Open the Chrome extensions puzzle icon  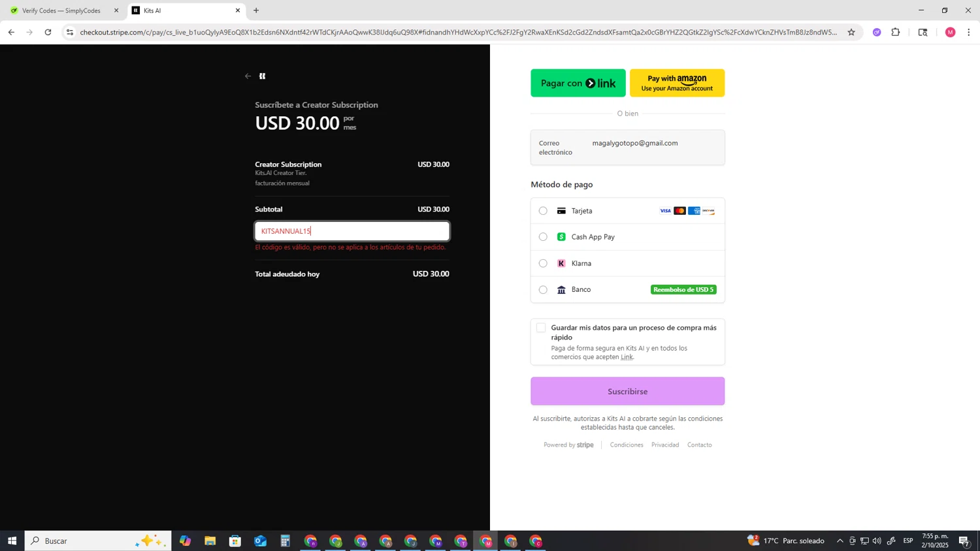[x=896, y=32]
